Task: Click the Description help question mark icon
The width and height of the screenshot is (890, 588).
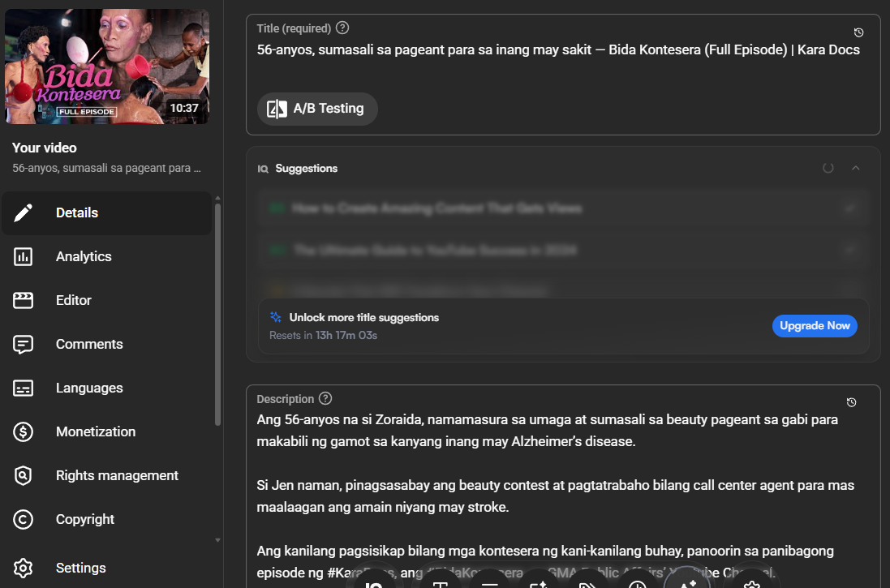Action: point(325,398)
